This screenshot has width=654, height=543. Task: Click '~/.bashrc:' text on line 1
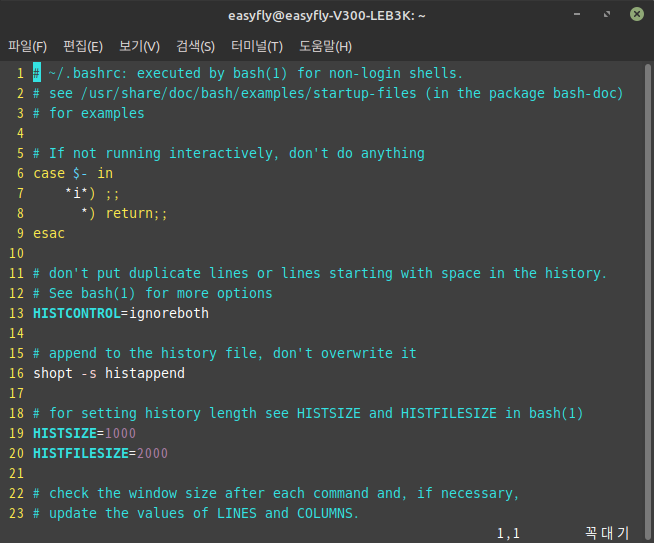click(88, 73)
